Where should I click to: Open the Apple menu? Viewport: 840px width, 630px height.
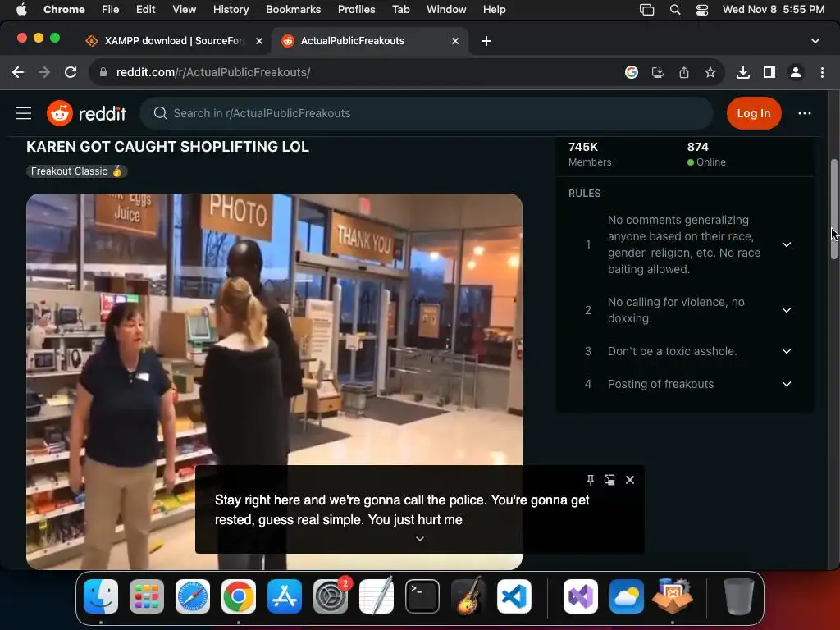pos(21,10)
